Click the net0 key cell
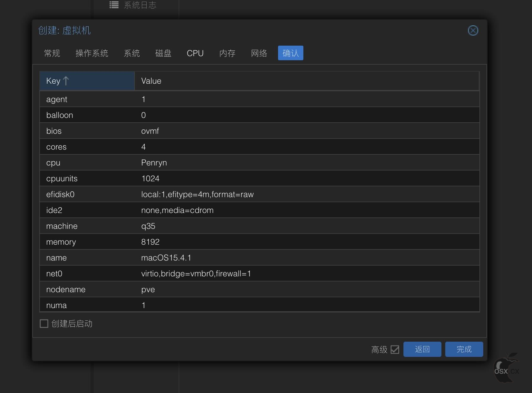Screen dimensions: 532x393 pos(87,274)
